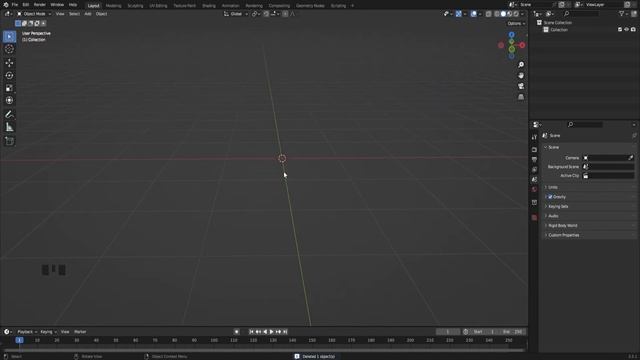Toggle snapping magnet button

[266, 14]
